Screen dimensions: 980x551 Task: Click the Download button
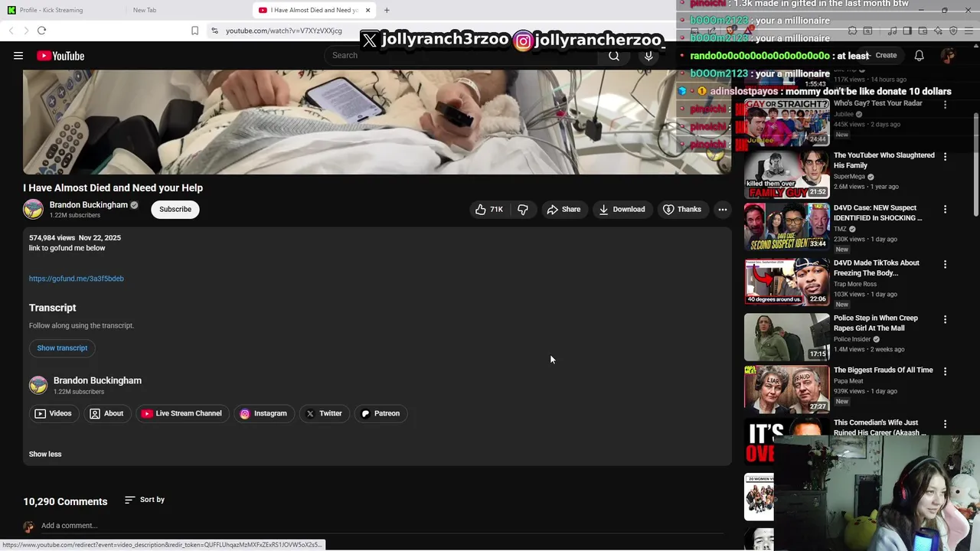coord(622,209)
